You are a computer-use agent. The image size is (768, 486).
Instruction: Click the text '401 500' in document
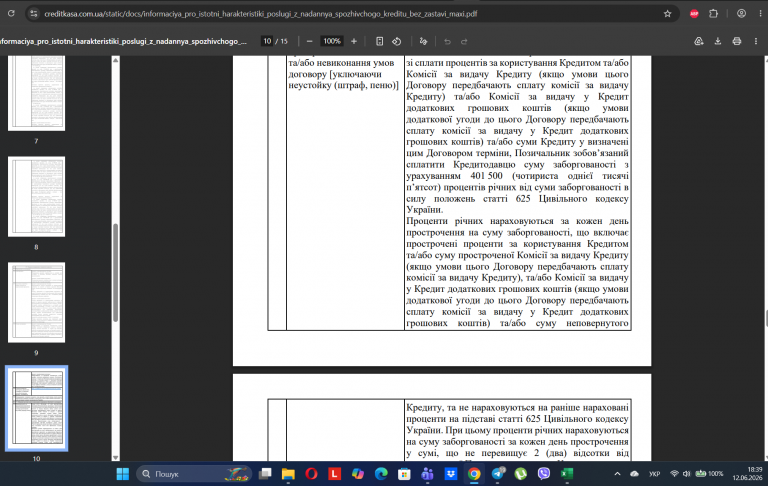pos(486,176)
